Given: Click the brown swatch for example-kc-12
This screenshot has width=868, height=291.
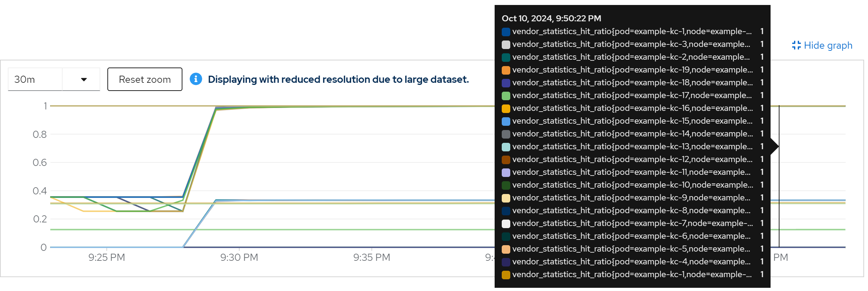Looking at the screenshot, I should point(506,160).
